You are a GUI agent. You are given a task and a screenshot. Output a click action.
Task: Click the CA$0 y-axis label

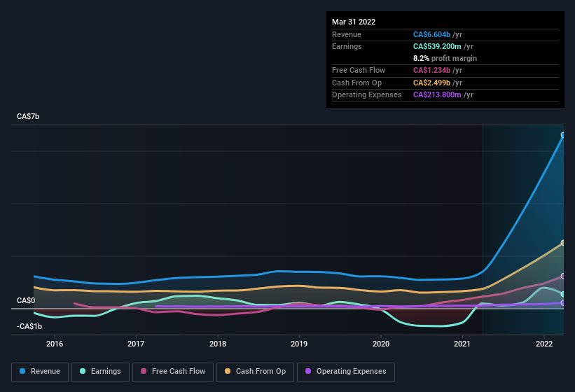point(26,300)
